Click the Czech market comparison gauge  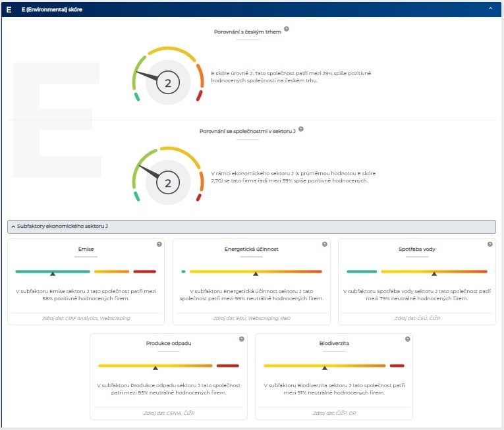coord(168,76)
